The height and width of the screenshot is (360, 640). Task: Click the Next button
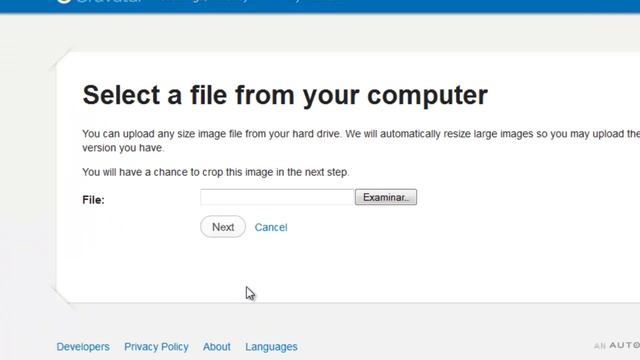[223, 227]
